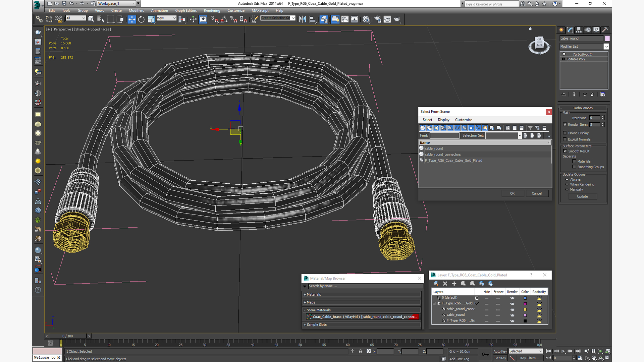Open the Modifier List dropdown
Screen dimensions: 644x362
point(584,47)
